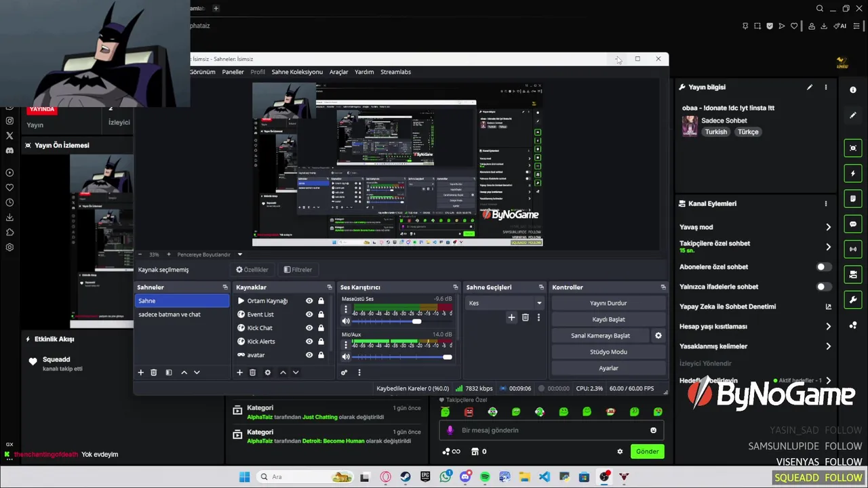Image resolution: width=868 pixels, height=488 pixels.
Task: Pop out the Sahneler dock panel
Action: tap(225, 287)
